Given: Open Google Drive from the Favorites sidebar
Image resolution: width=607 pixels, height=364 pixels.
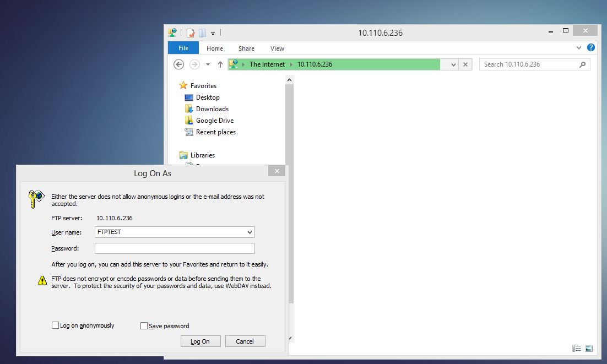Looking at the screenshot, I should (x=214, y=120).
